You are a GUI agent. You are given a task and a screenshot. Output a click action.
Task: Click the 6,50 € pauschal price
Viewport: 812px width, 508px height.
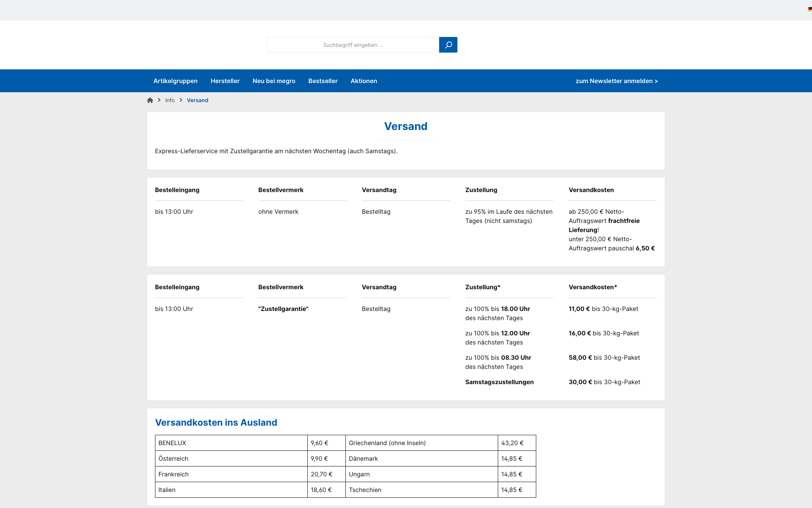pos(645,248)
